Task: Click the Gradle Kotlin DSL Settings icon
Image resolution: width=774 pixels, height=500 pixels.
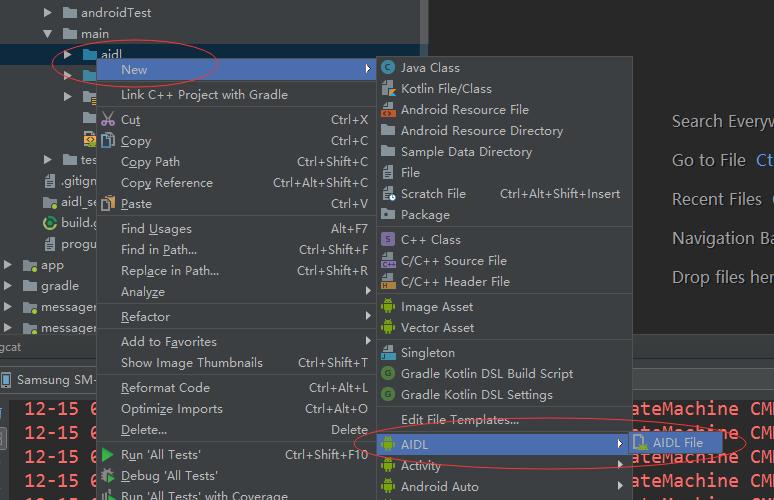Action: click(x=388, y=394)
